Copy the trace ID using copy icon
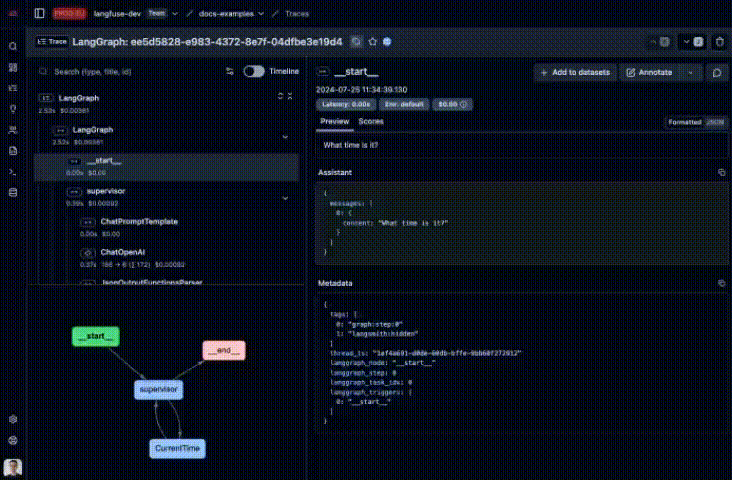This screenshot has width=732, height=480. (357, 42)
